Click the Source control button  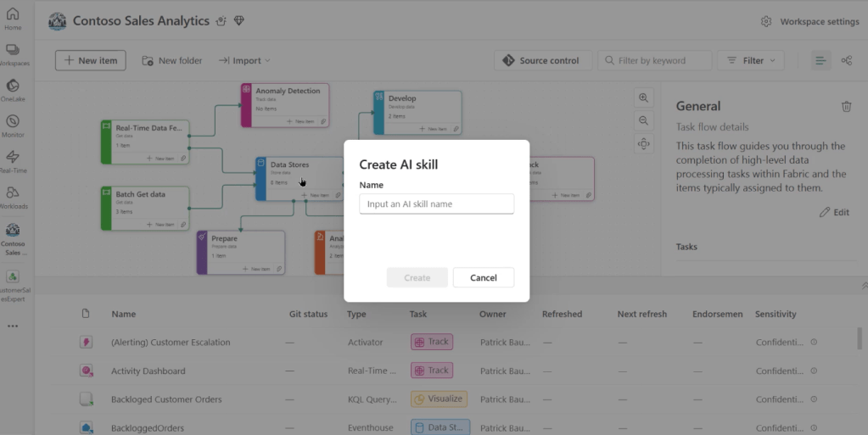[x=541, y=60]
